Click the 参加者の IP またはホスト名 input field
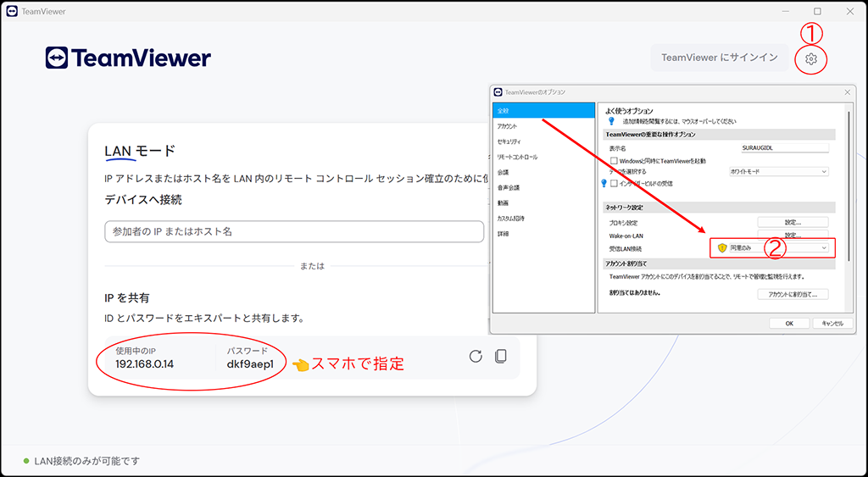 tap(294, 231)
